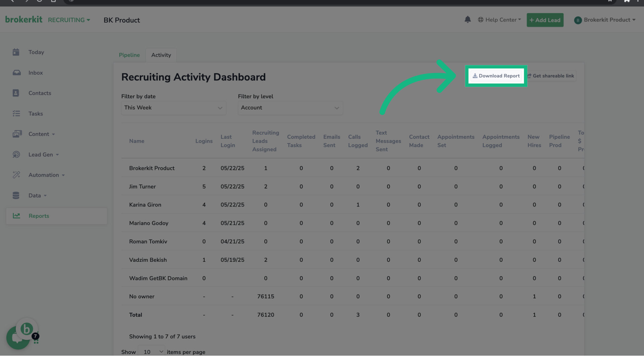This screenshot has width=644, height=362.
Task: Select the Mariano Godoy row name
Action: click(x=149, y=223)
